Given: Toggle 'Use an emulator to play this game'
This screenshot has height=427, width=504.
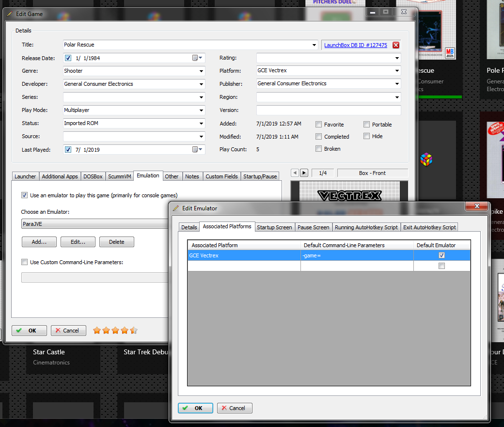Looking at the screenshot, I should 24,195.
